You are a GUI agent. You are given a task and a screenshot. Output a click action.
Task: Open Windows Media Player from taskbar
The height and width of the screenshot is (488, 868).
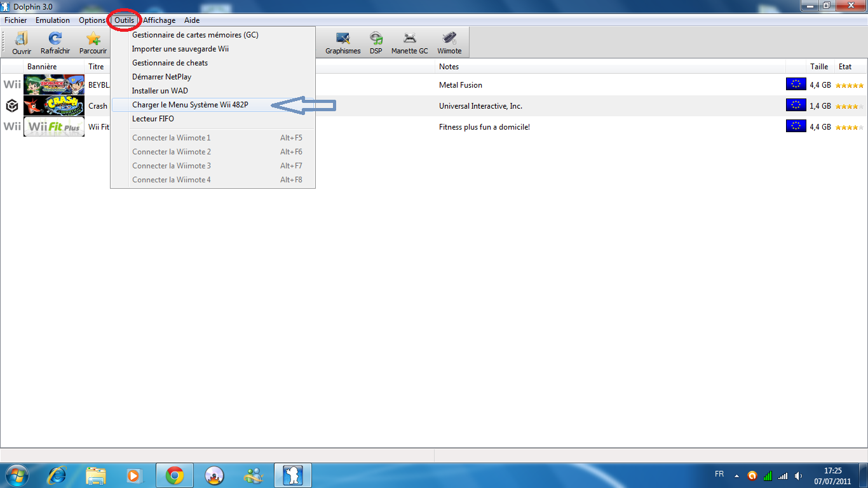[134, 475]
